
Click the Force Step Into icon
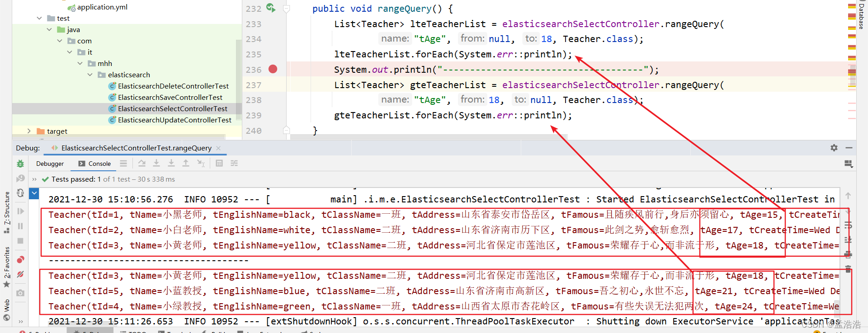pyautogui.click(x=171, y=164)
